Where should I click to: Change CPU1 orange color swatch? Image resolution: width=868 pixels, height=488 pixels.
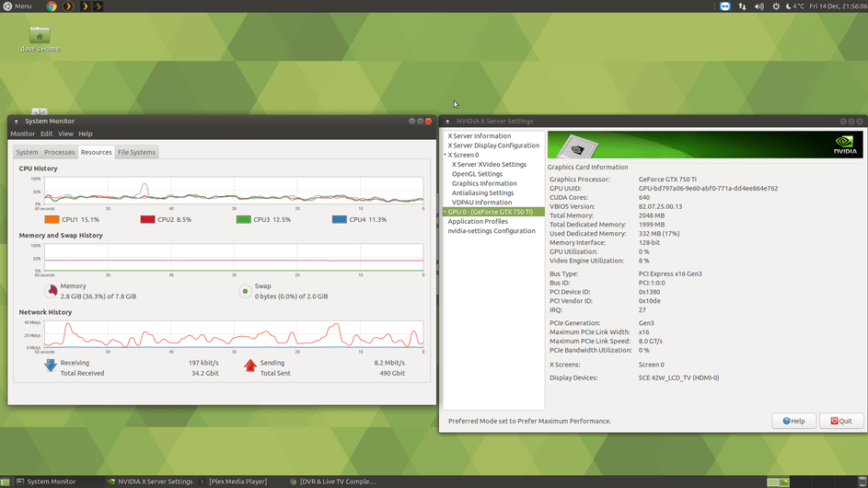pos(52,219)
